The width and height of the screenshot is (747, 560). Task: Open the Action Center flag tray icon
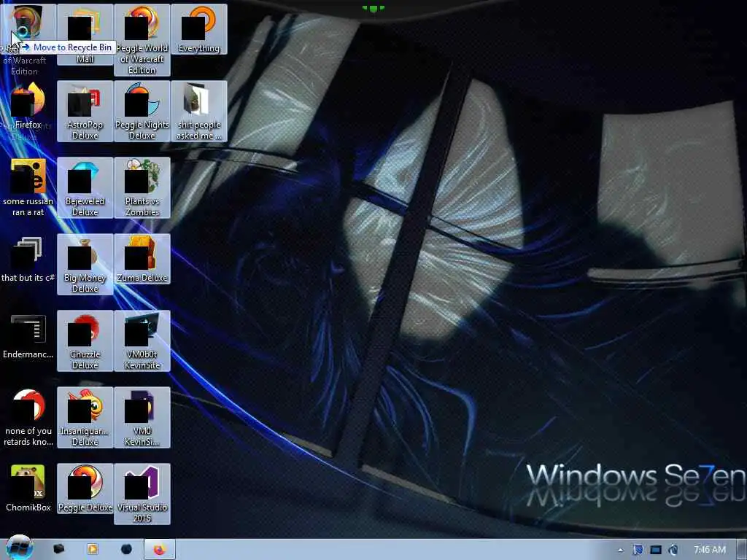point(638,550)
